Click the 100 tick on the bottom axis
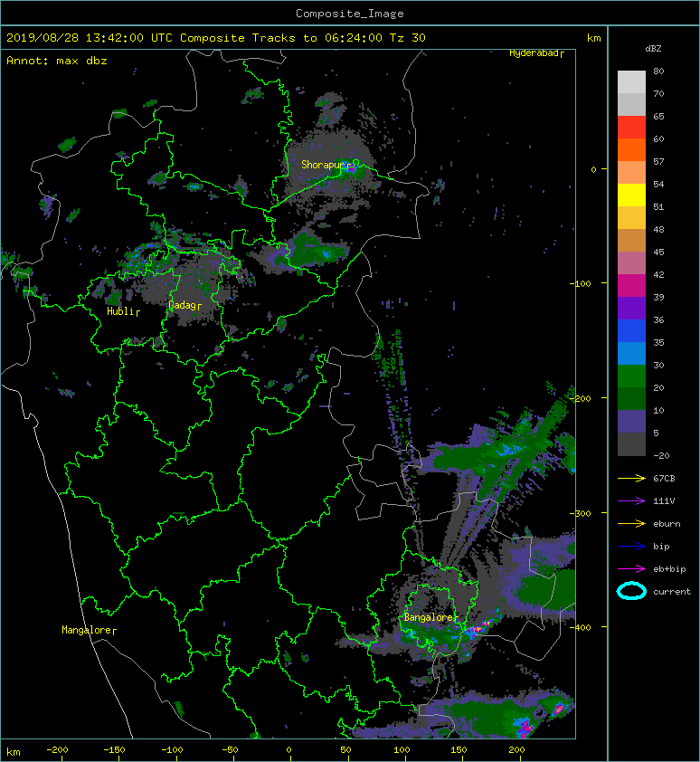The height and width of the screenshot is (762, 700). point(402,750)
